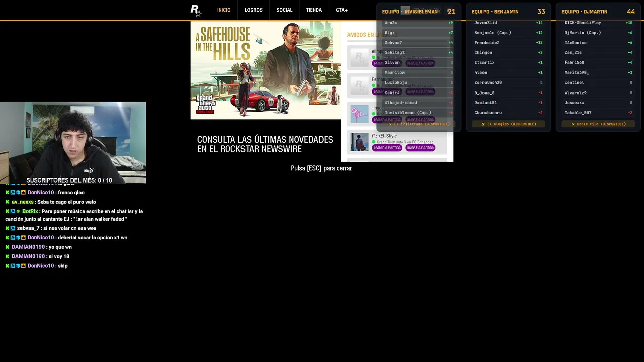Screen dimensions: 644x362
Task: Click 'Doble filo (DISPONIBLE)' ability badge
Action: coord(599,124)
